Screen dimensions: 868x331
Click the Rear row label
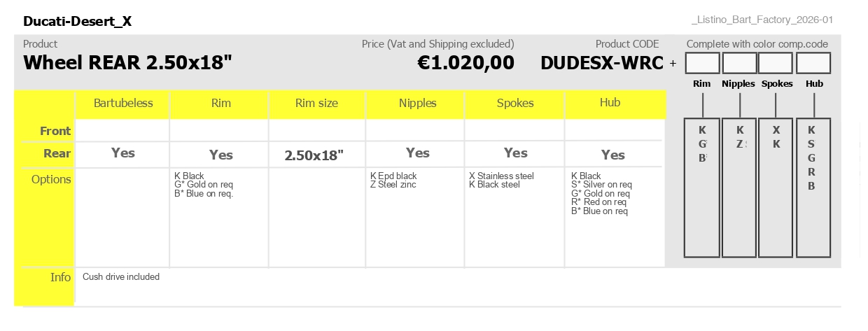57,153
